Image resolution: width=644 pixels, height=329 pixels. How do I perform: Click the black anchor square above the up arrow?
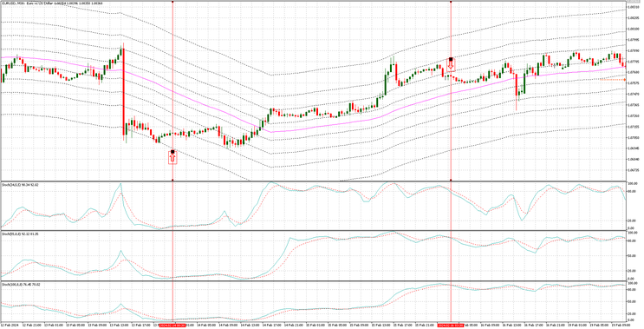tap(172, 152)
